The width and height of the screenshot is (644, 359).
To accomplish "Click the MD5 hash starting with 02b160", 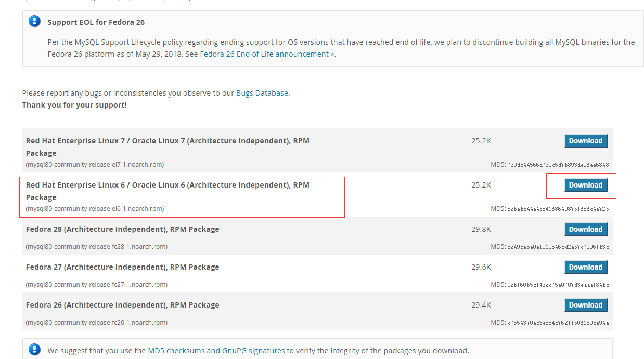I will (558, 285).
